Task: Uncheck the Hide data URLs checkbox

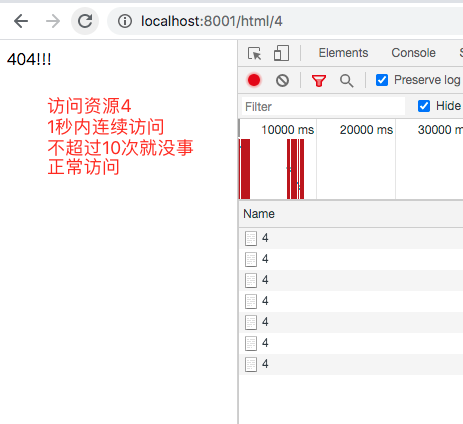Action: click(x=424, y=106)
